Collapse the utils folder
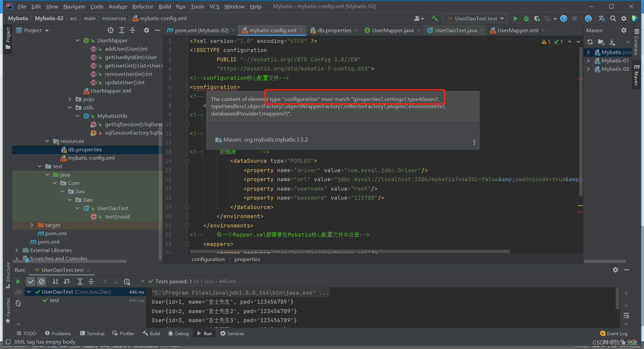 (x=70, y=107)
